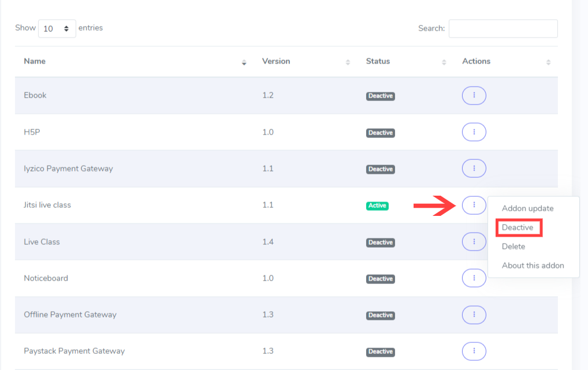Click three-dot button for Jitsi live class
588x370 pixels.
(474, 205)
